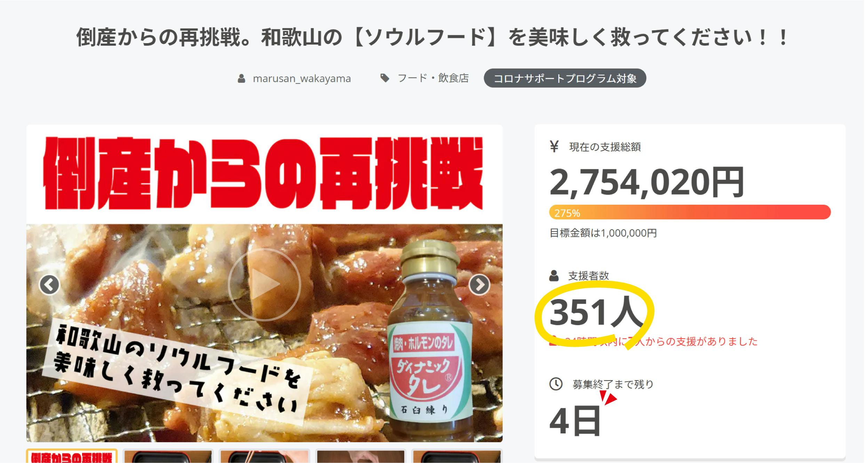
Task: Select first thumbnail with red 倒産からの再挑戦 text
Action: click(x=72, y=456)
